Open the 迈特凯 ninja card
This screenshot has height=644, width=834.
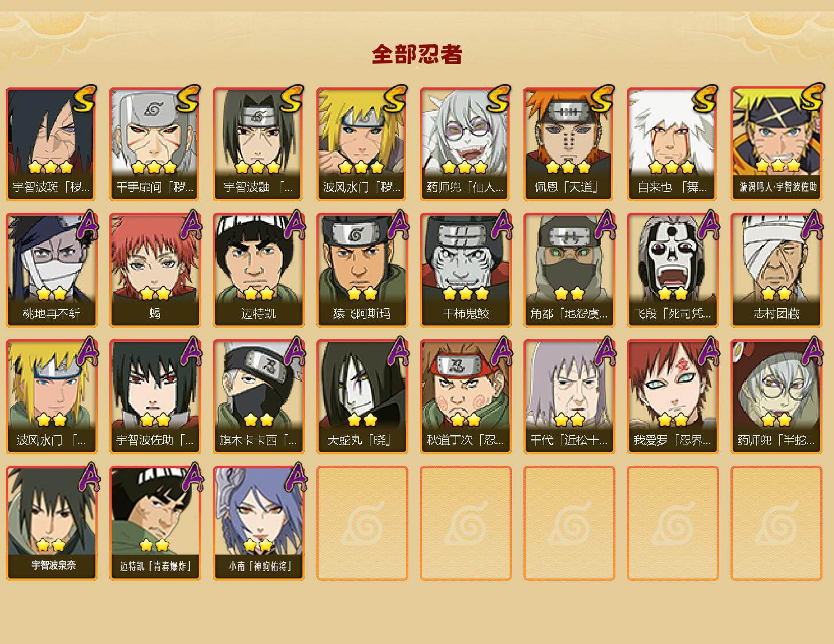click(x=258, y=270)
